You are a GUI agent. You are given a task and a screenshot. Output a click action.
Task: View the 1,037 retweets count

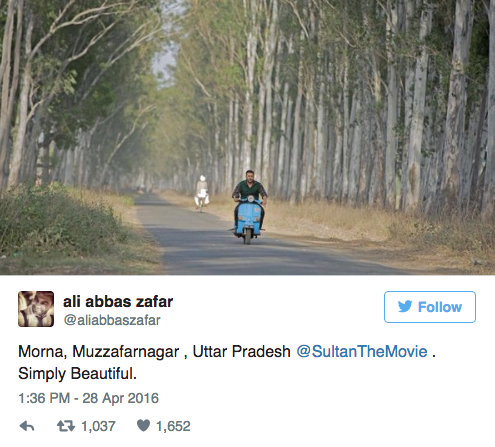click(98, 426)
